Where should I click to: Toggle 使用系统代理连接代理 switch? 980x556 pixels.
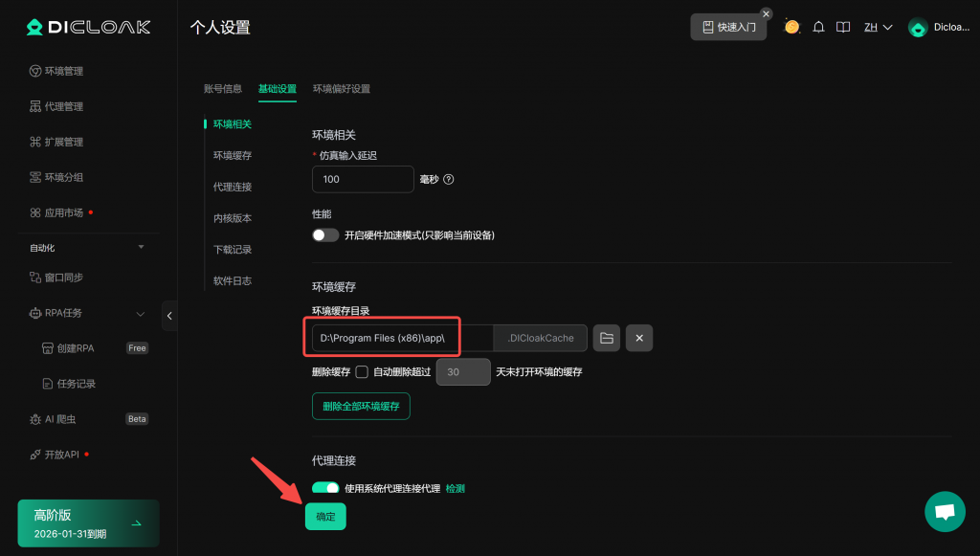[x=325, y=488]
